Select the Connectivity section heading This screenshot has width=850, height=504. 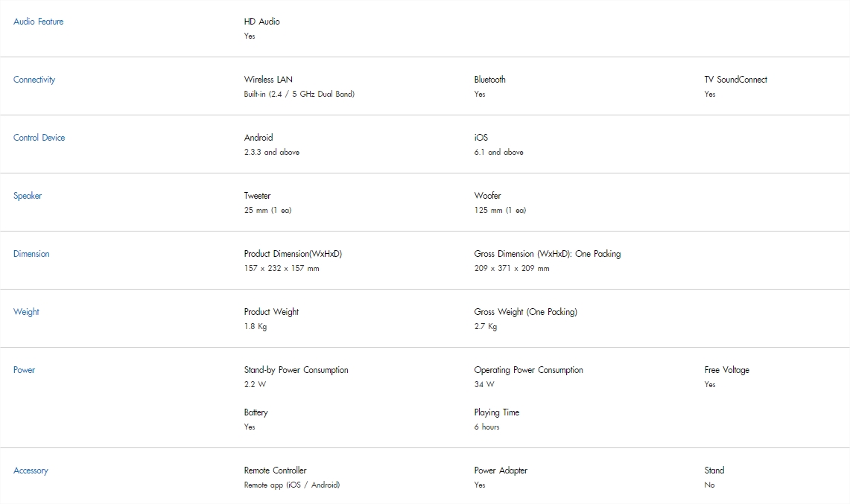[34, 80]
